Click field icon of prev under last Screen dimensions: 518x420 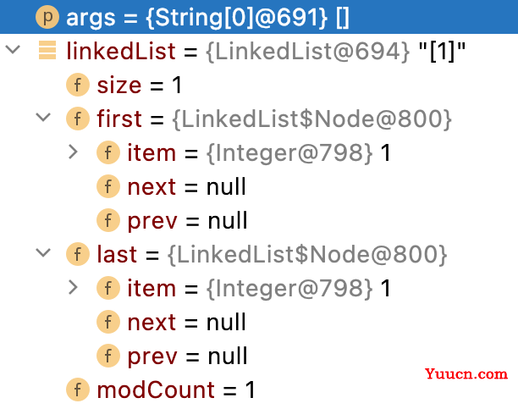click(108, 356)
